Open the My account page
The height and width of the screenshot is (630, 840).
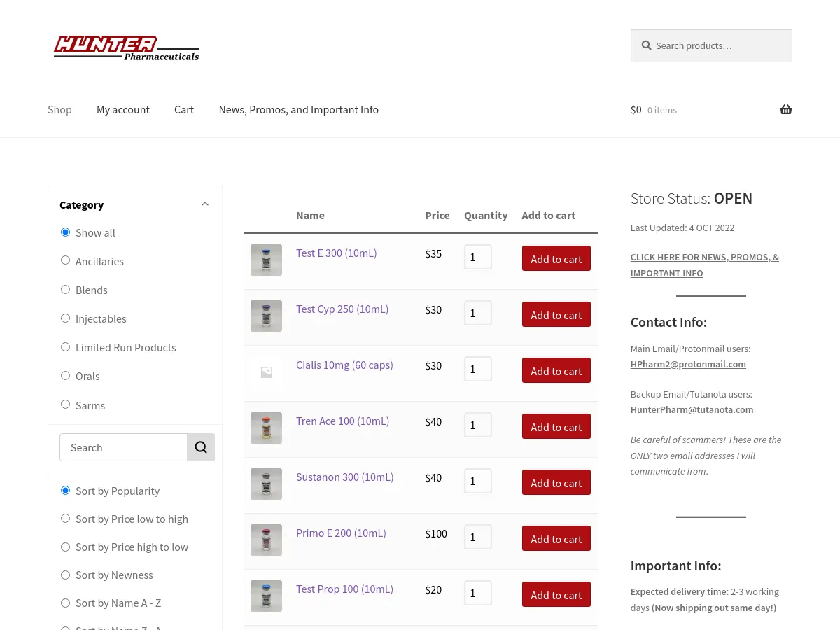(x=122, y=109)
